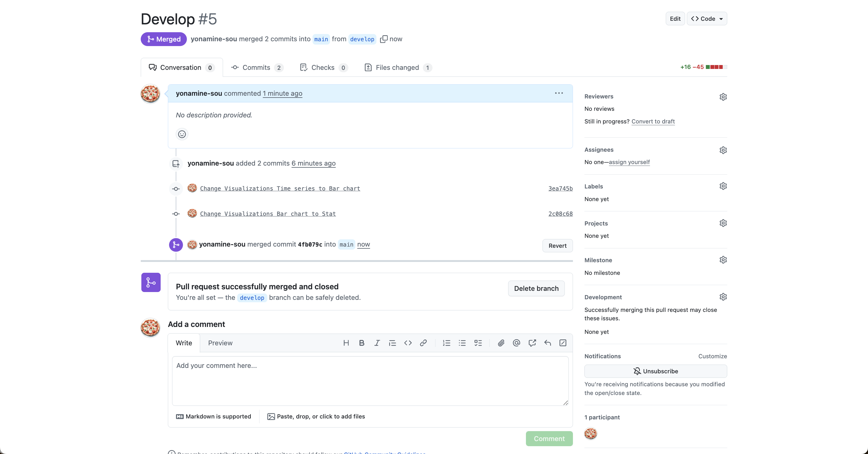Open the Commits tab

click(257, 68)
